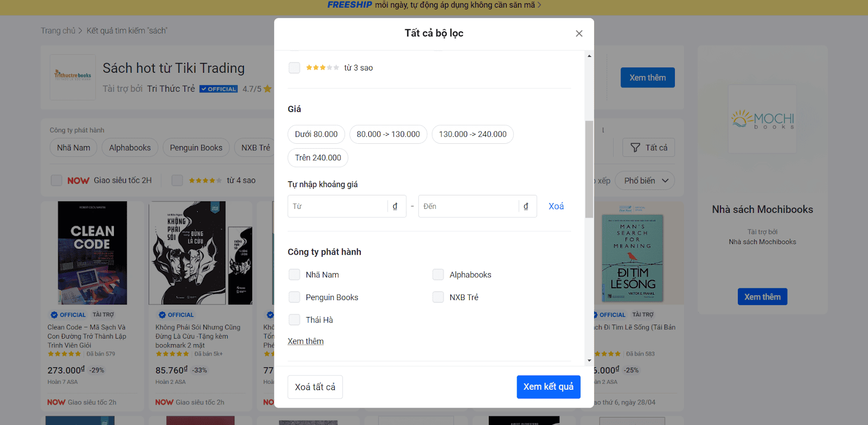Click the scrollbar up arrow in dialog
The height and width of the screenshot is (425, 868).
[x=589, y=56]
